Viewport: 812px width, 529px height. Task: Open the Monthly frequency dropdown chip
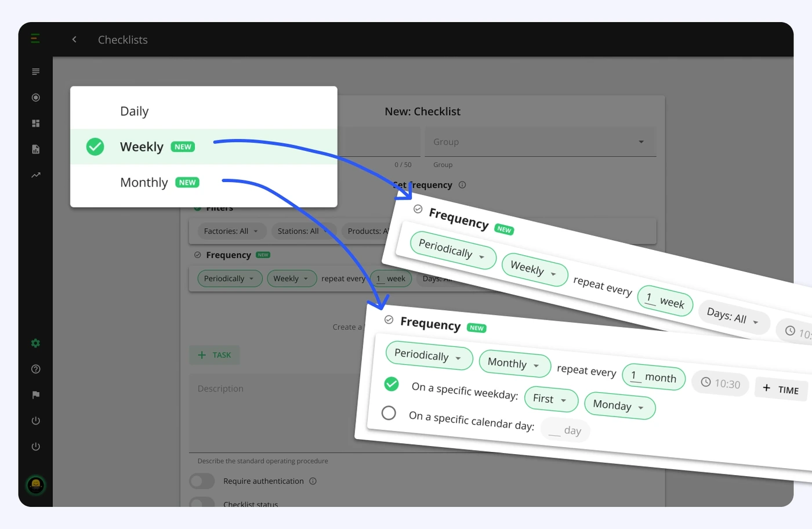point(514,364)
